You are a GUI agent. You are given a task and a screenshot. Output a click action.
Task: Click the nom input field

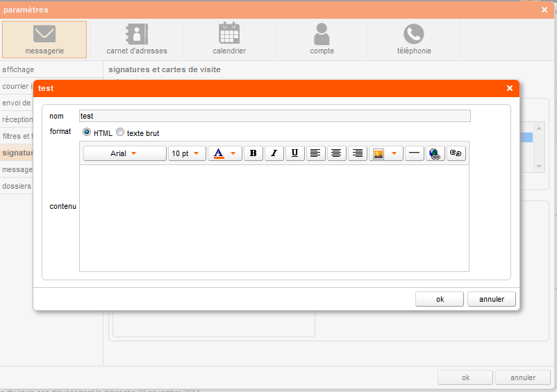click(x=274, y=116)
